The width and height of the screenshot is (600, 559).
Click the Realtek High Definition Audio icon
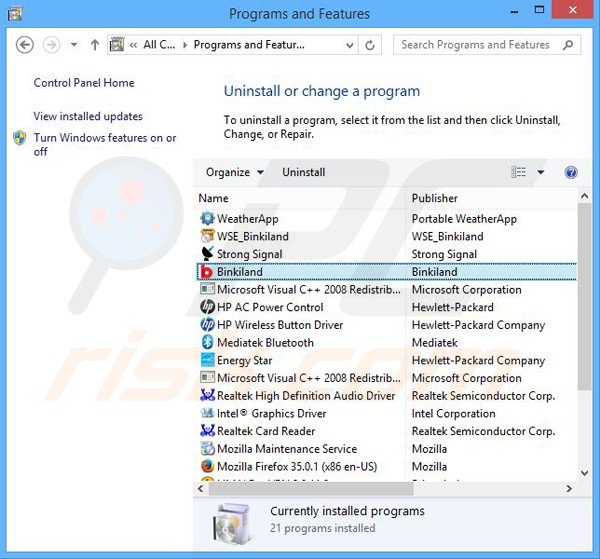coord(207,395)
